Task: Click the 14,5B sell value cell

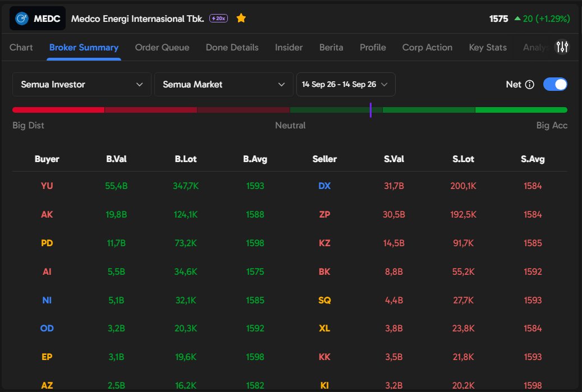Action: 394,243
